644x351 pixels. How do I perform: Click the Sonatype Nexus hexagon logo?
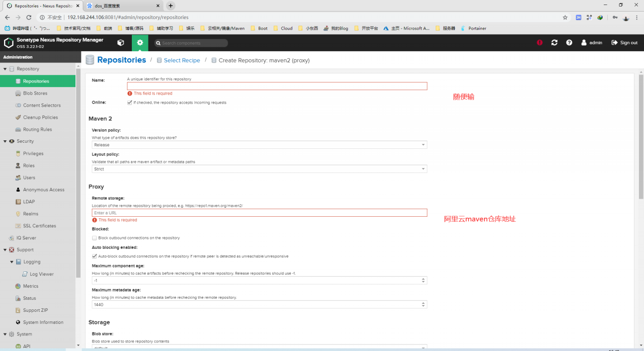pyautogui.click(x=9, y=43)
